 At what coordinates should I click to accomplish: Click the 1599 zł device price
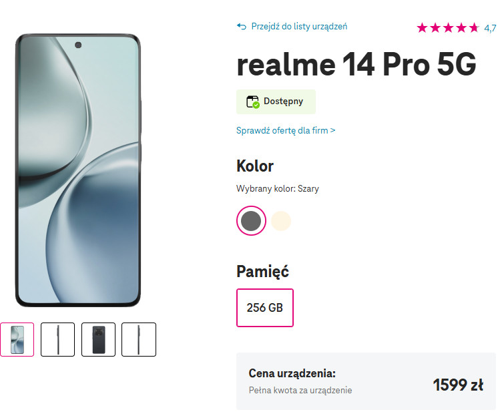click(457, 385)
